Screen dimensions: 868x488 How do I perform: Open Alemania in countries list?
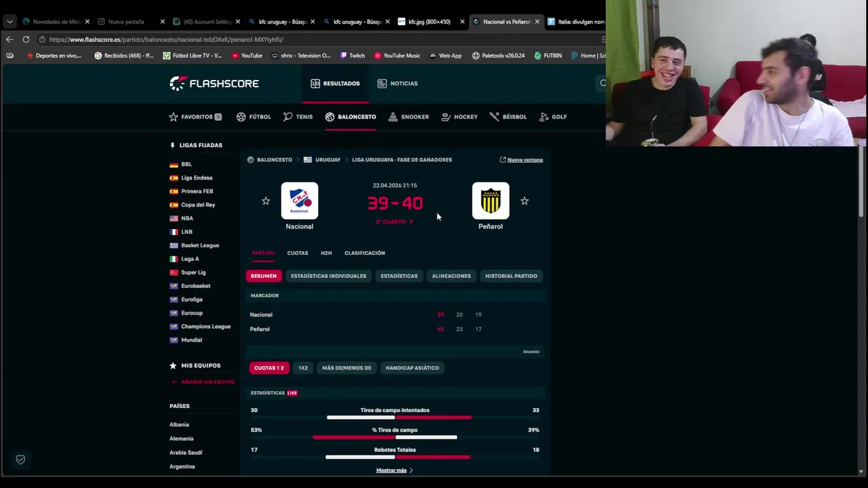coord(181,439)
